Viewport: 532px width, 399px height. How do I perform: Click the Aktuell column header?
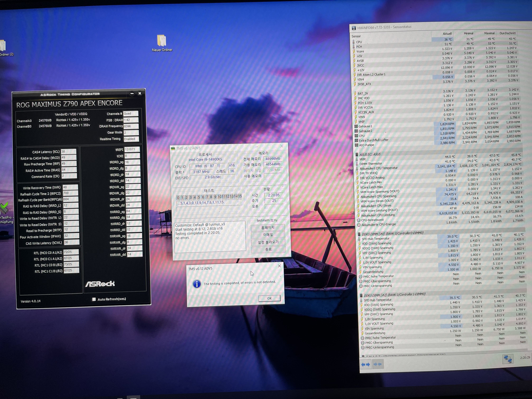[447, 34]
